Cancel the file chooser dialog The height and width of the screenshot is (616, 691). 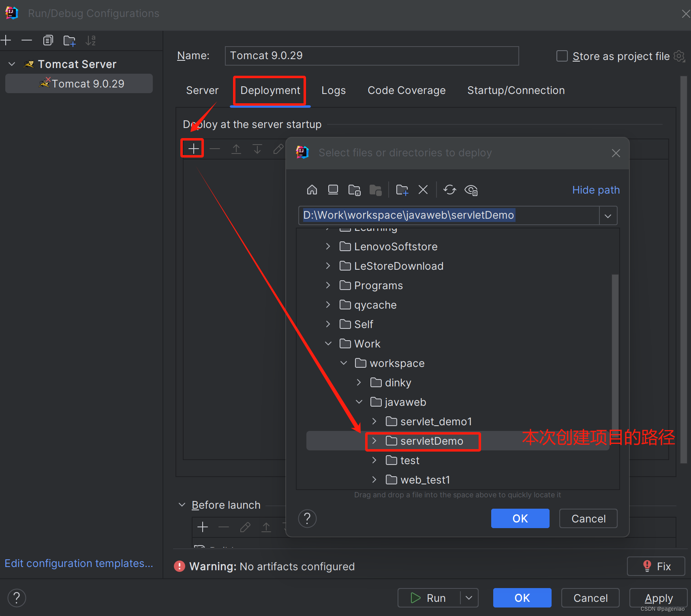tap(588, 518)
